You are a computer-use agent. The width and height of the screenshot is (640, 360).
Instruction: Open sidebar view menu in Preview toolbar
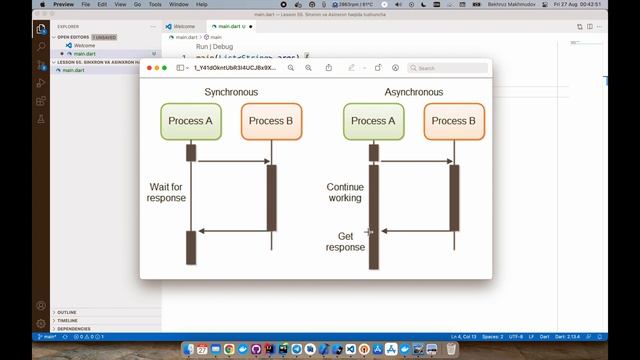point(182,68)
